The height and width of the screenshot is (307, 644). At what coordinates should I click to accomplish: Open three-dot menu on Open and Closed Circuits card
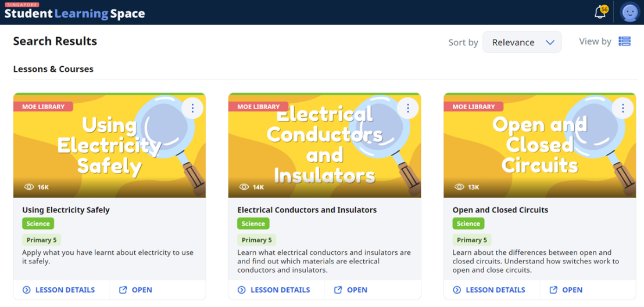[622, 108]
